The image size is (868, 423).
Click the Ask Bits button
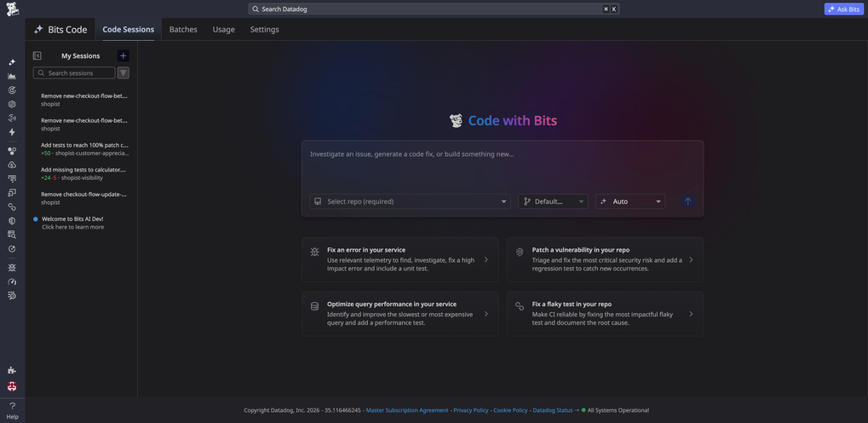(x=843, y=9)
